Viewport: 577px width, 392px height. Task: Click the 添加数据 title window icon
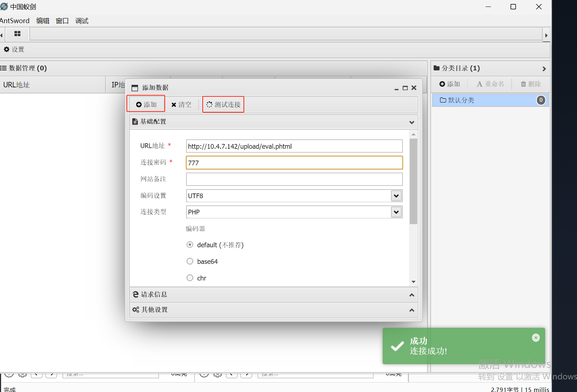[x=135, y=88]
